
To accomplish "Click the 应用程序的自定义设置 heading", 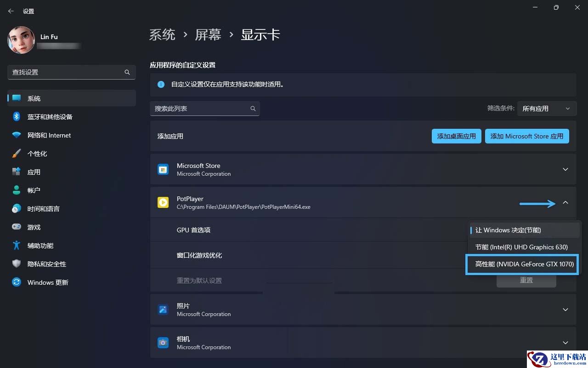I will click(x=183, y=65).
